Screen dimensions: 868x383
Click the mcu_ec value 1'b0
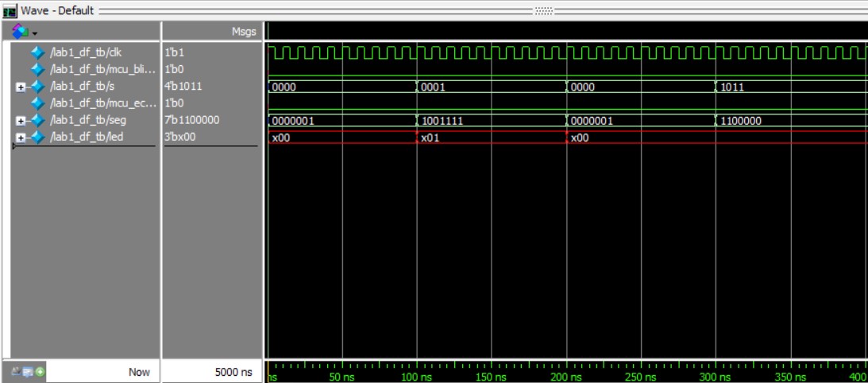[x=174, y=103]
